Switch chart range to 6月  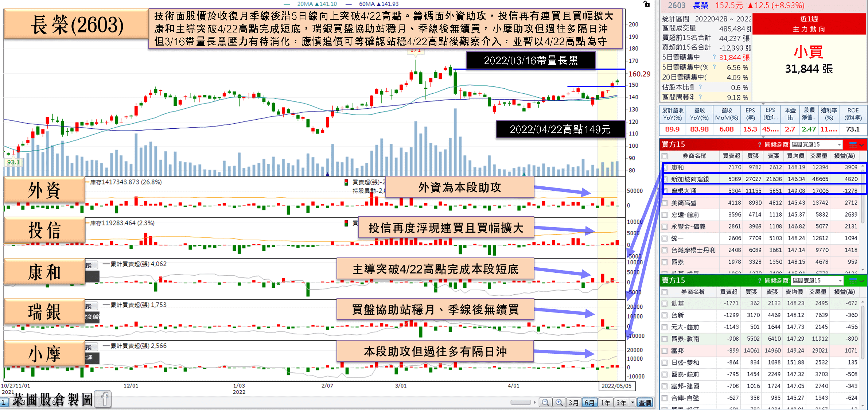pyautogui.click(x=589, y=403)
